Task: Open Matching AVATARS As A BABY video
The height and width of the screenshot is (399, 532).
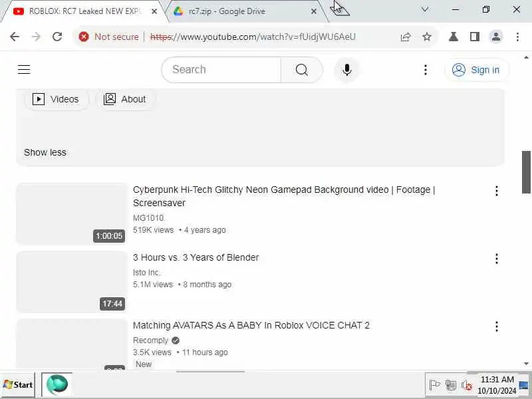Action: click(251, 325)
